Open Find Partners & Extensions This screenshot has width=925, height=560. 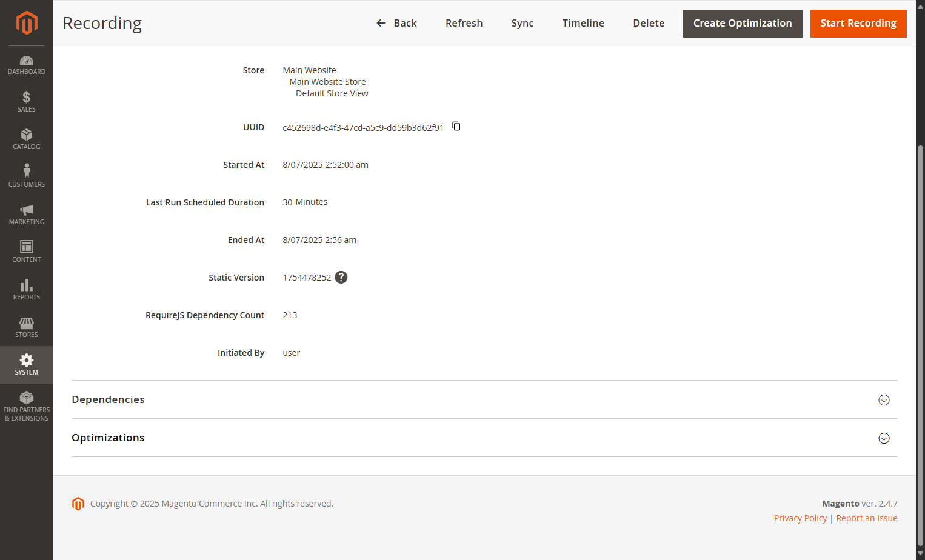click(27, 407)
